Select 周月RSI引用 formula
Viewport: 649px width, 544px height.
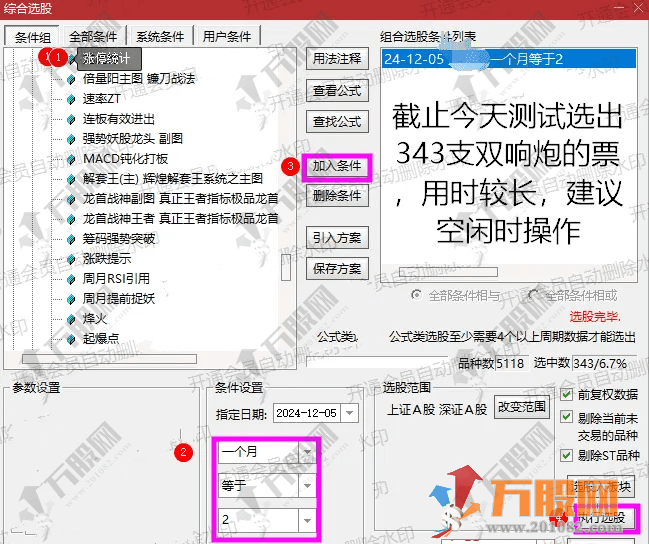pos(116,279)
